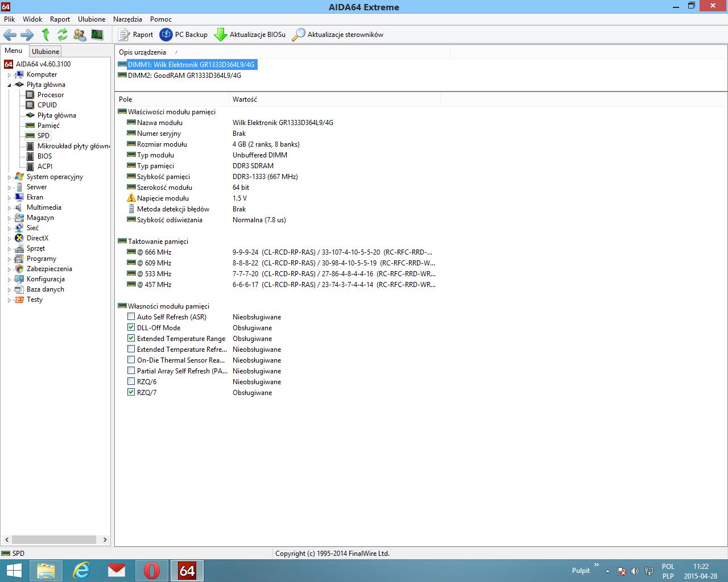Select Pamięć in the tree

(x=48, y=126)
